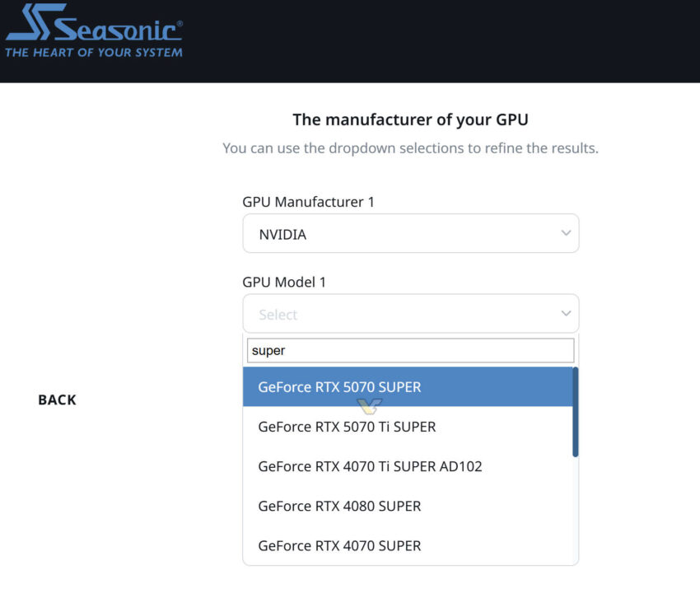Click "THE HEART OF YOUR SYSTEM" tagline

coord(93,52)
